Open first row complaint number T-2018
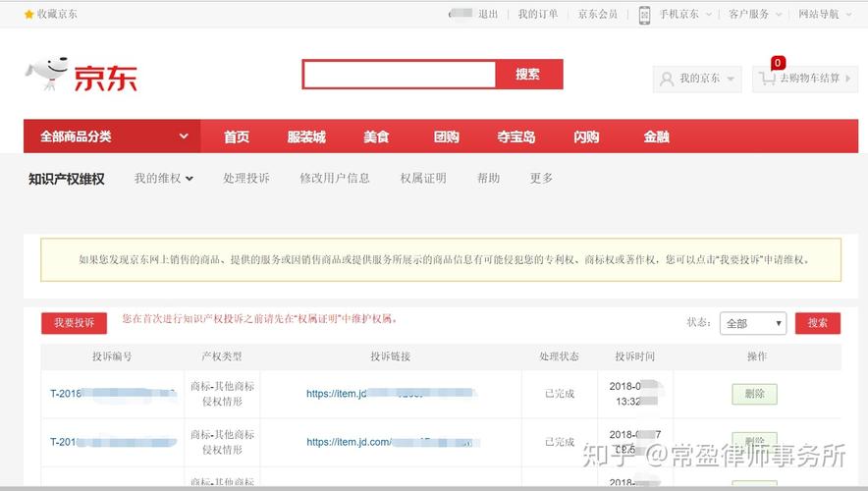Image resolution: width=868 pixels, height=491 pixels. tap(113, 394)
